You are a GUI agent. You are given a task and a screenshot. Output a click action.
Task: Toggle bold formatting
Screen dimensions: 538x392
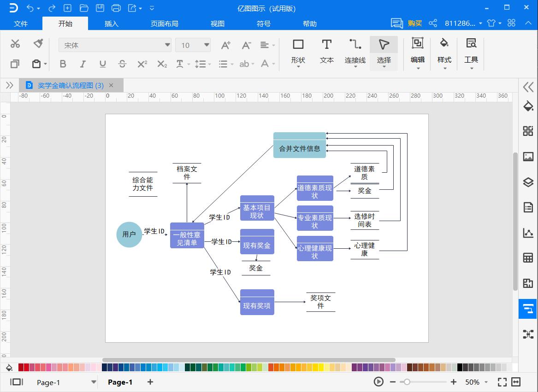[63, 64]
